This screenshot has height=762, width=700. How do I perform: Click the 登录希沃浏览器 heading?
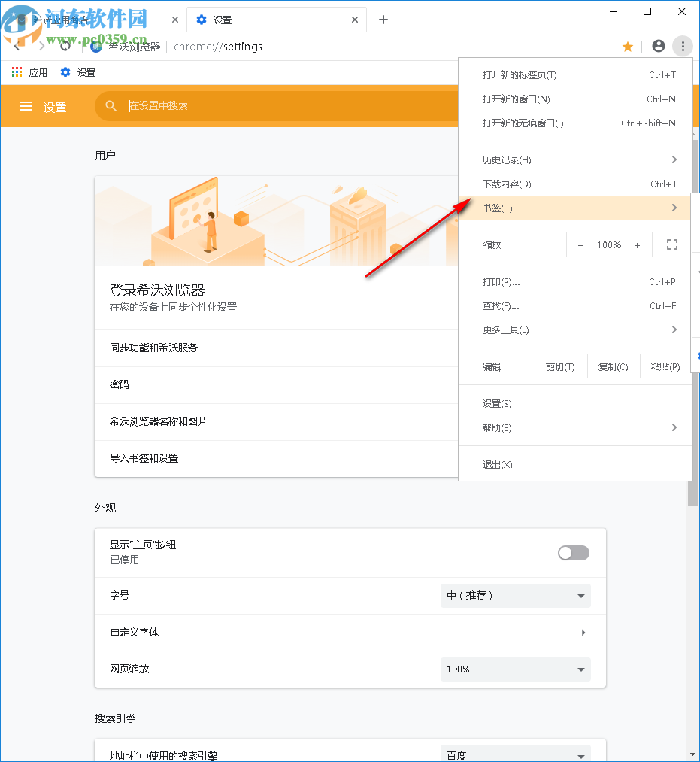157,290
